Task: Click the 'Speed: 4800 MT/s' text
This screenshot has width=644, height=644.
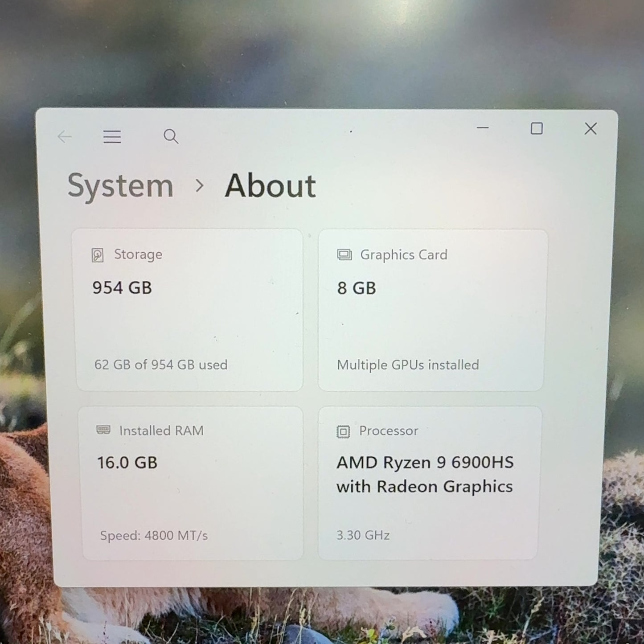Action: pos(154,535)
